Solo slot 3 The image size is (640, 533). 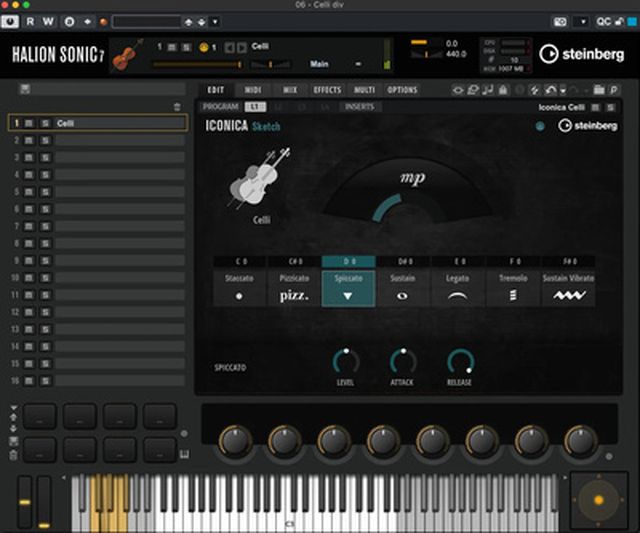pos(45,158)
